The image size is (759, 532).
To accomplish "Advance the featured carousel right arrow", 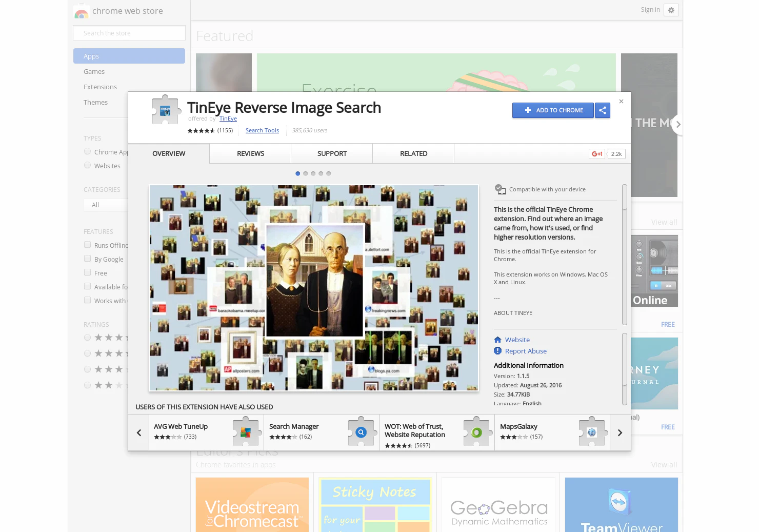I will [678, 124].
